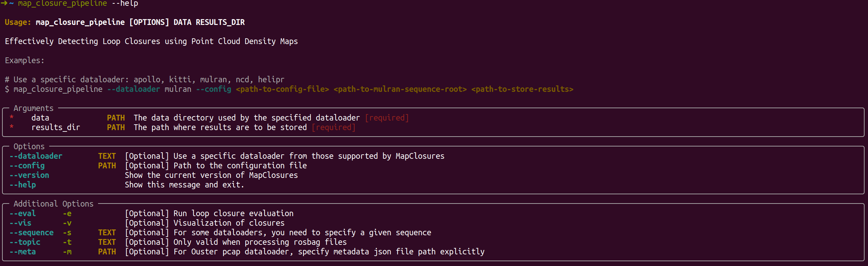The width and height of the screenshot is (868, 266).
Task: Click the Arguments panel title
Action: 33,108
